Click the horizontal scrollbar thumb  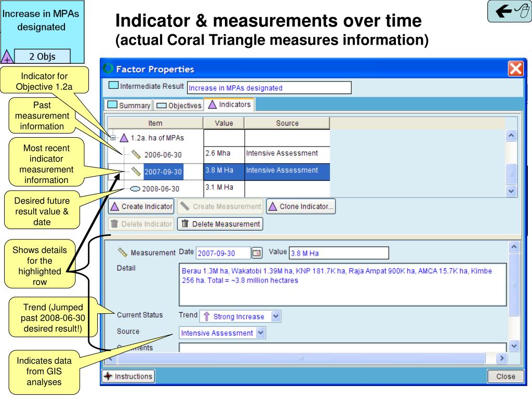[x=301, y=358]
